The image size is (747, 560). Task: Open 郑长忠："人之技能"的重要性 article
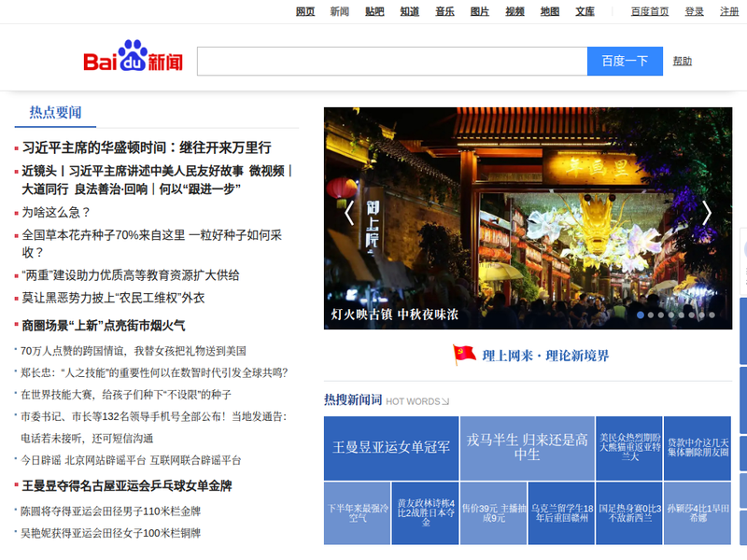[x=154, y=372]
